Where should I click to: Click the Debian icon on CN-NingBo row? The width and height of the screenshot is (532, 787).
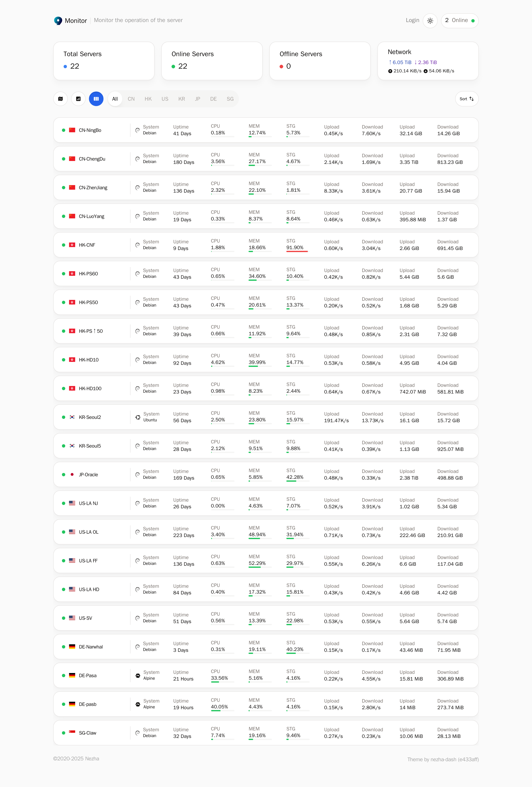[137, 130]
